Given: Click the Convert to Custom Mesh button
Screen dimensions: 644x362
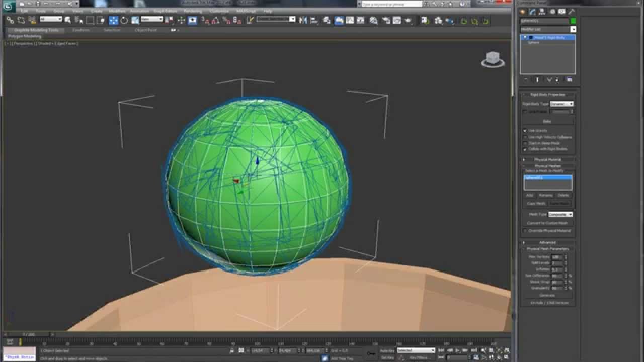Looking at the screenshot, I should click(x=547, y=223).
